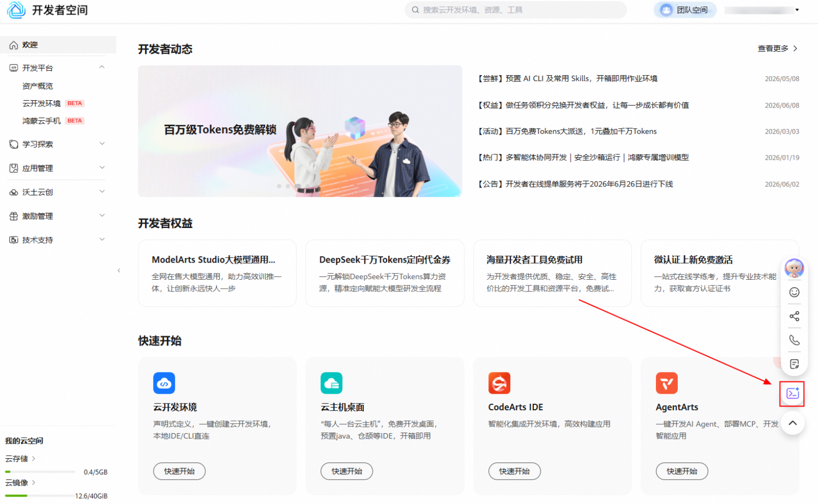818x504 pixels.
Task: Collapse the left sidebar handle arrow
Action: 119,271
